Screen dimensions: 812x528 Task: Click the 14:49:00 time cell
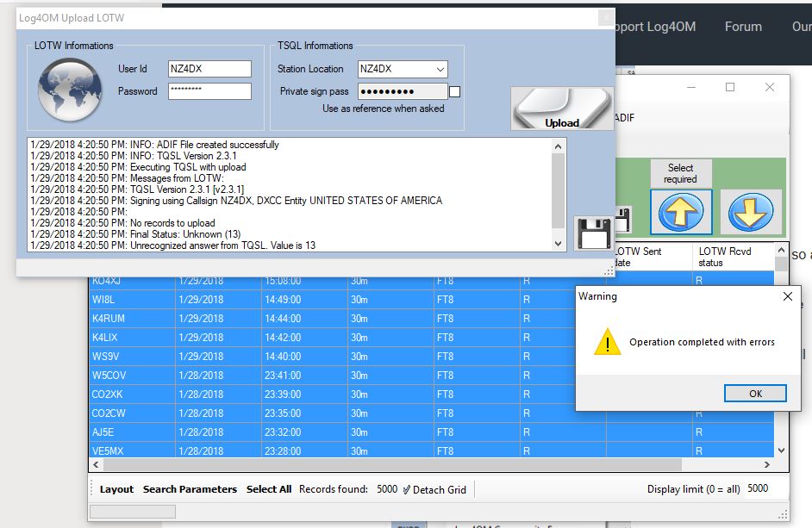click(x=304, y=300)
